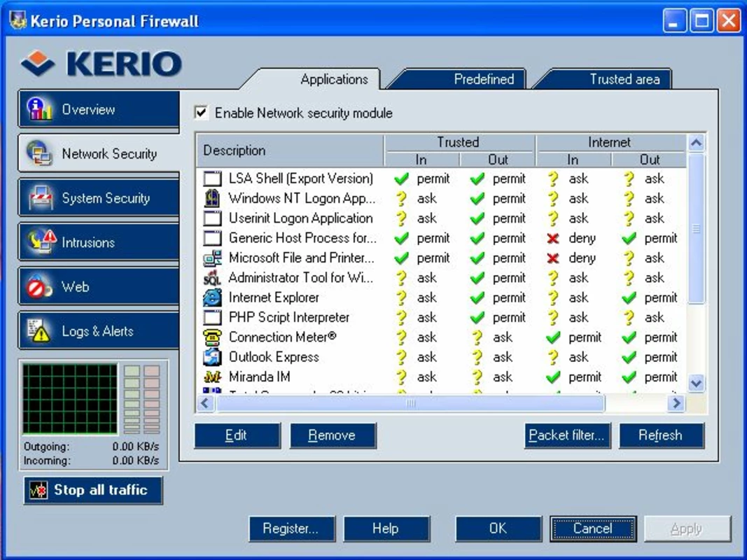The image size is (747, 560).
Task: Switch to the Predefined tab
Action: pyautogui.click(x=484, y=79)
